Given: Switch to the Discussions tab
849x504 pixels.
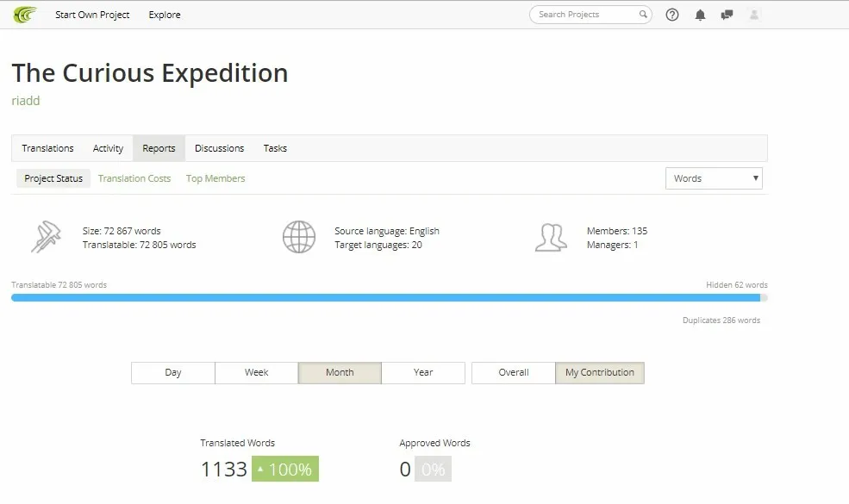Looking at the screenshot, I should point(219,148).
